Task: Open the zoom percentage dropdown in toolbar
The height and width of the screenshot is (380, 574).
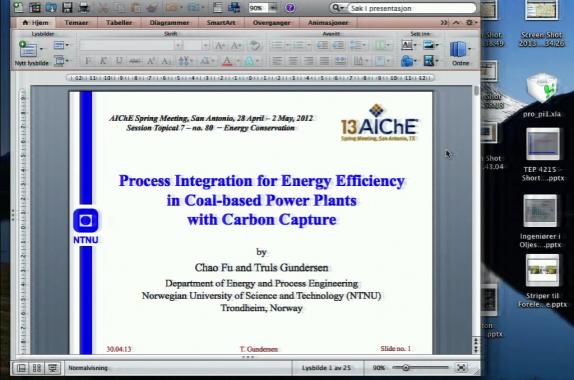Action: click(273, 8)
